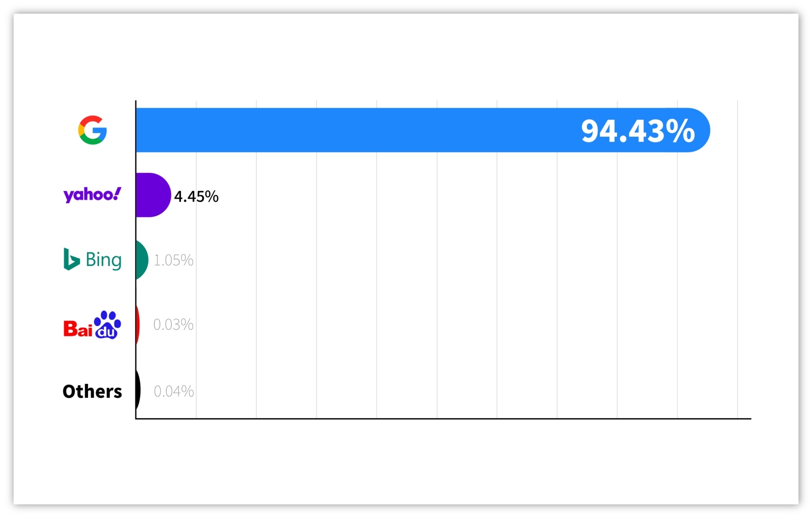Screen dimensions: 812x518
Task: Click the blue Baidu paw icon
Action: pyautogui.click(x=107, y=324)
